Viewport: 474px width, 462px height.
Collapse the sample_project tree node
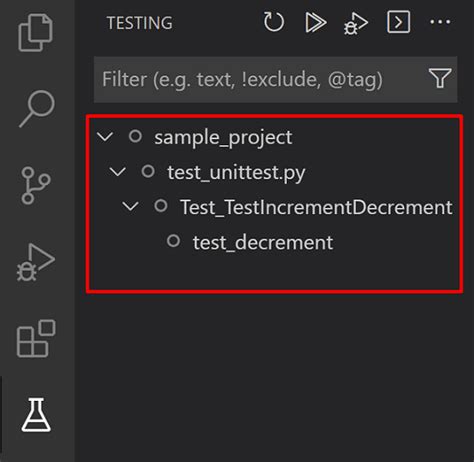105,136
